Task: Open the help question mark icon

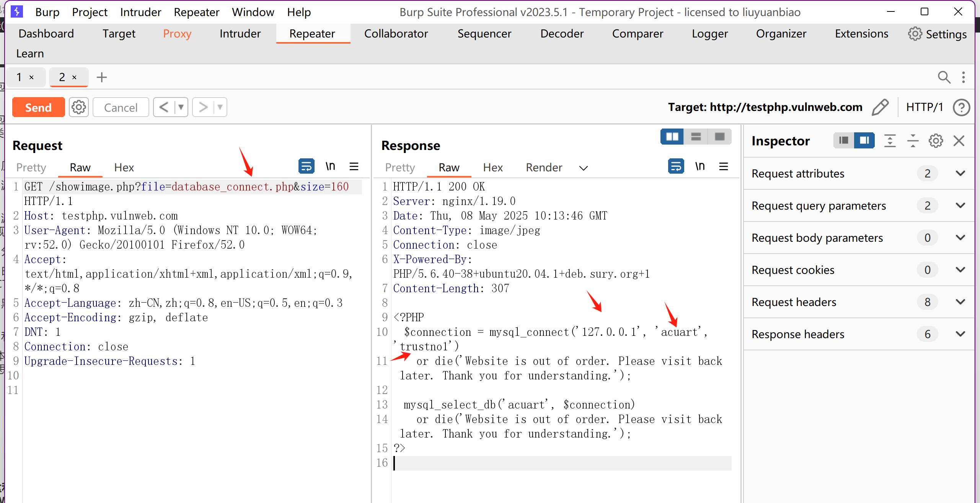Action: click(961, 107)
